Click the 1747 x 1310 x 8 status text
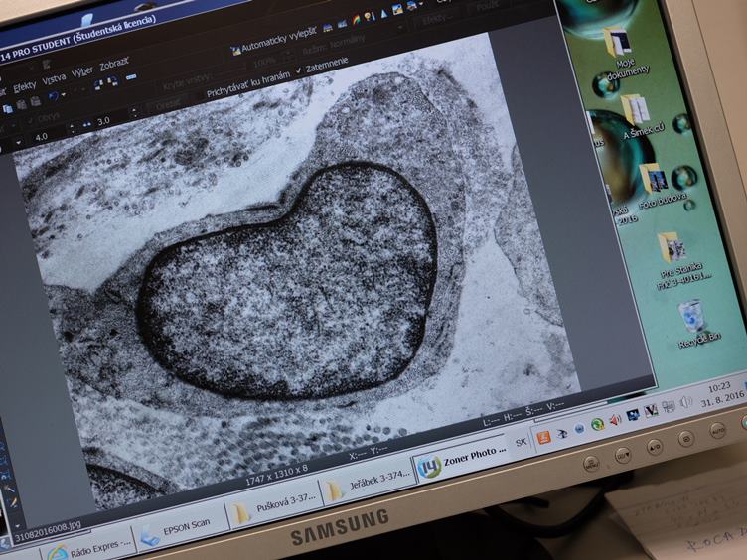This screenshot has width=747, height=560. click(x=277, y=475)
